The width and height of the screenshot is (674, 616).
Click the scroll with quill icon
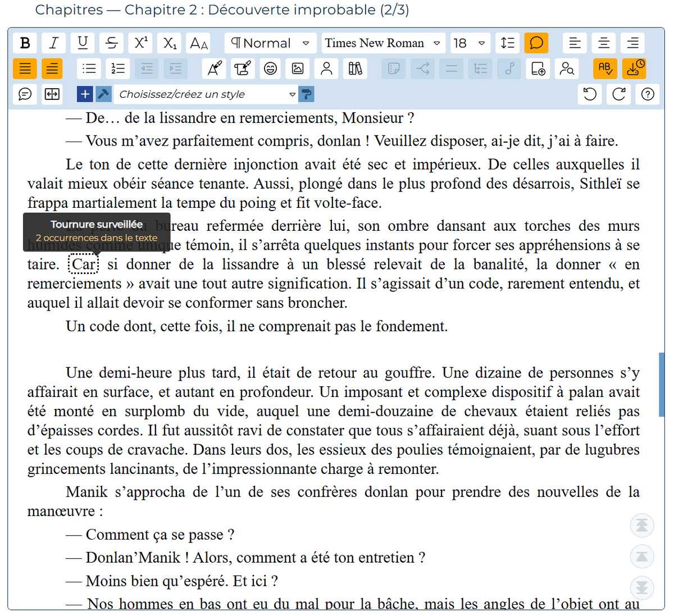[243, 69]
